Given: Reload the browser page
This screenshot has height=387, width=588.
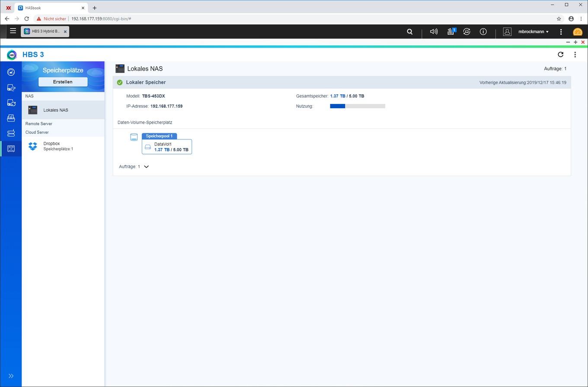Looking at the screenshot, I should point(26,19).
